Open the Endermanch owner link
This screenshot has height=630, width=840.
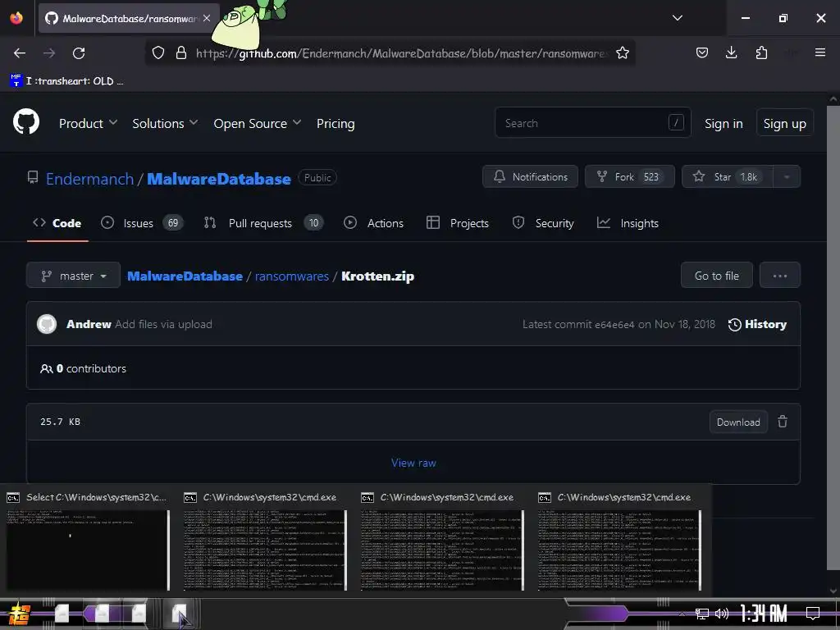(89, 179)
